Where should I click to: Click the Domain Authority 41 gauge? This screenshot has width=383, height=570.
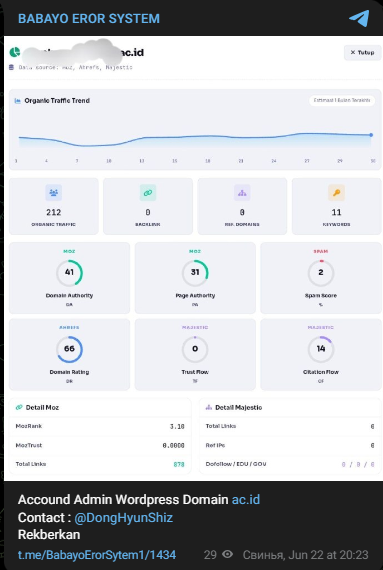click(x=69, y=272)
